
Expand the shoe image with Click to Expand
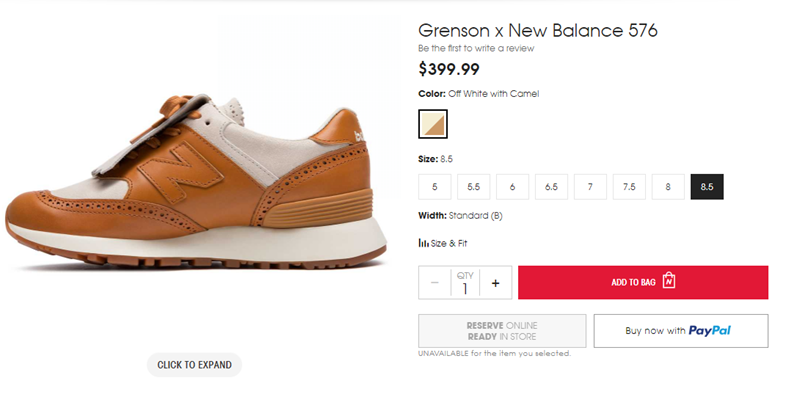[194, 365]
